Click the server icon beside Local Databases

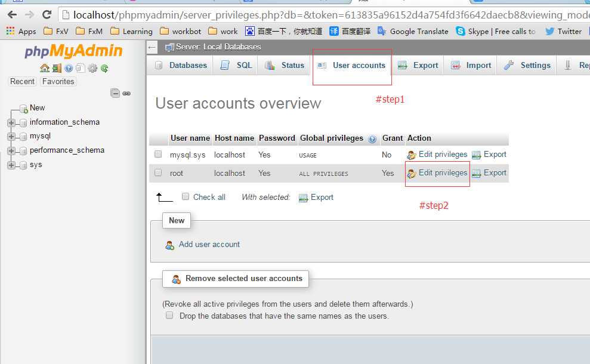coord(169,47)
